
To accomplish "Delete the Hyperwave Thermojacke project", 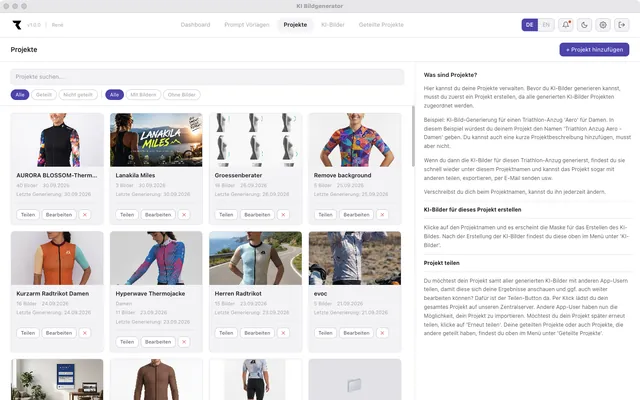I will click(x=184, y=342).
